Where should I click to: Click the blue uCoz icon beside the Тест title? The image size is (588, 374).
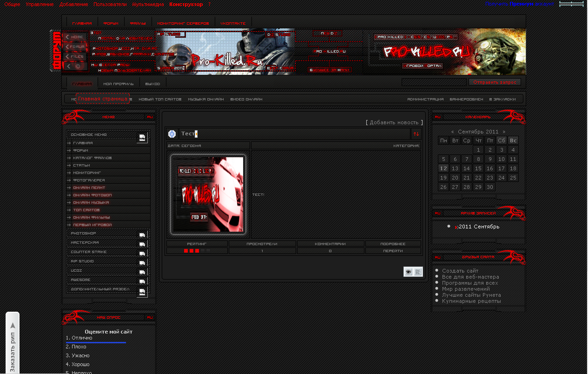[x=172, y=134]
